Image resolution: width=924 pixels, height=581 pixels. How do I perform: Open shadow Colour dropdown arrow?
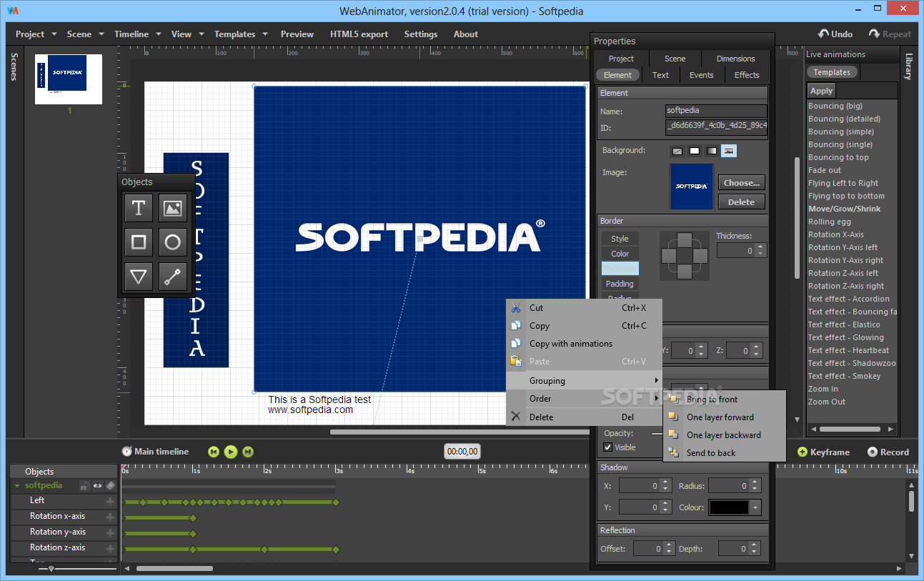(756, 507)
